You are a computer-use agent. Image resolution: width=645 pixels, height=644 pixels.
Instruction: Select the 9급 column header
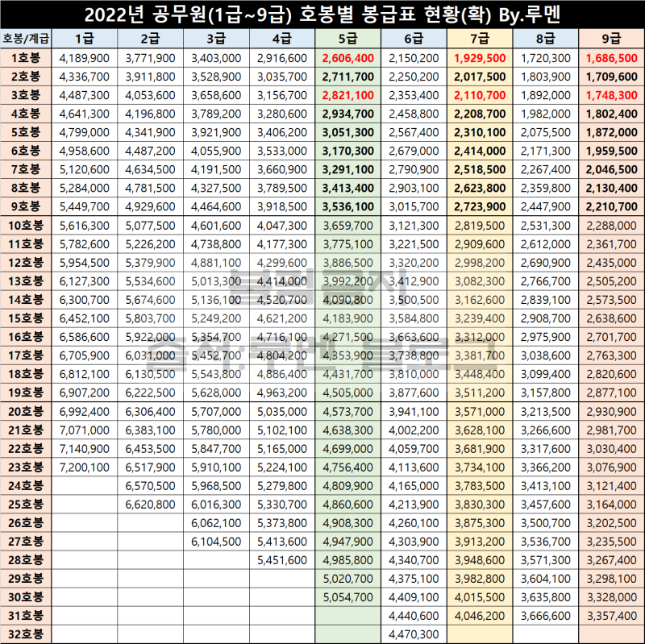click(611, 39)
